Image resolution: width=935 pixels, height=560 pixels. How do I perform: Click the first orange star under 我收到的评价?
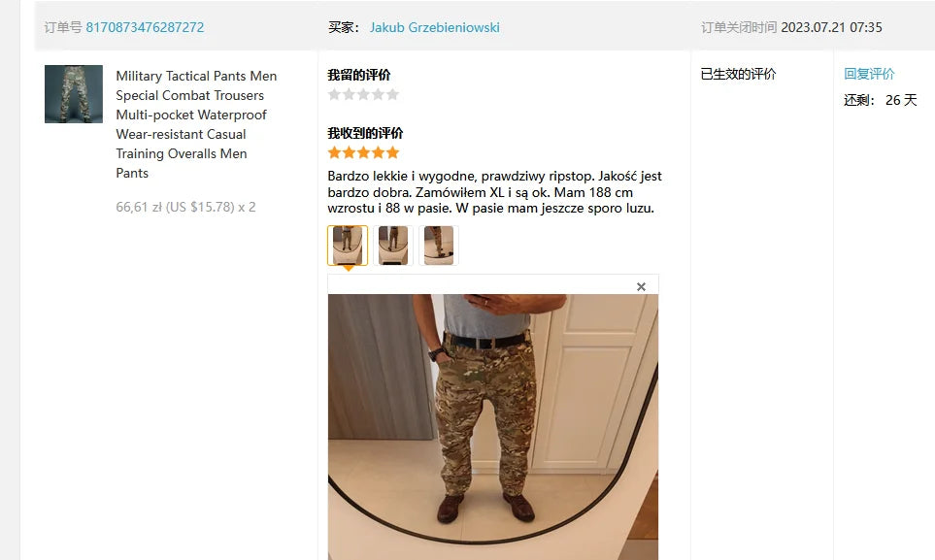coord(335,152)
